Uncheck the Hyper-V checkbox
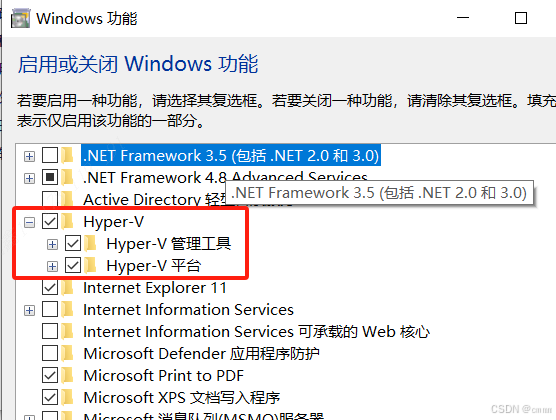 pos(50,222)
